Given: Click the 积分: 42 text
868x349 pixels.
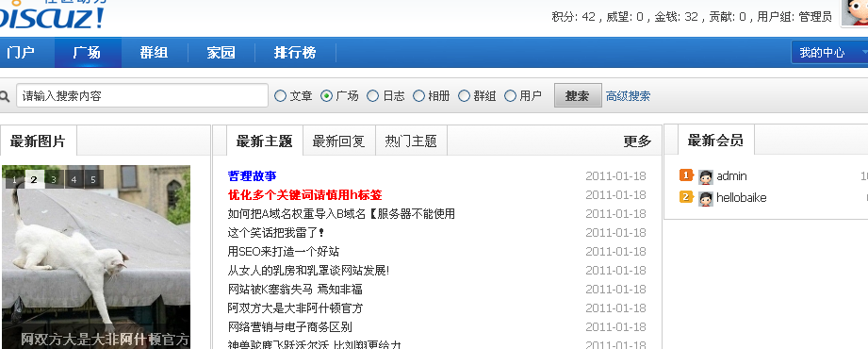Looking at the screenshot, I should coord(574,17).
